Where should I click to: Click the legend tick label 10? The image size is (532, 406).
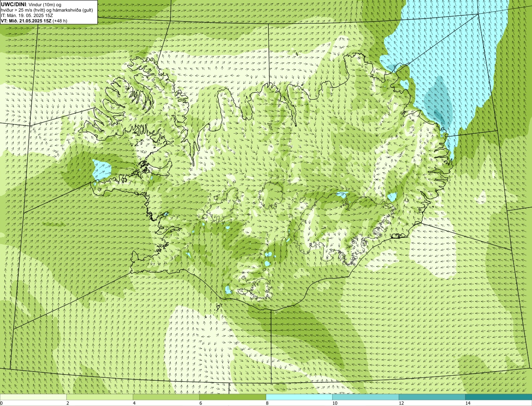tap(335, 403)
